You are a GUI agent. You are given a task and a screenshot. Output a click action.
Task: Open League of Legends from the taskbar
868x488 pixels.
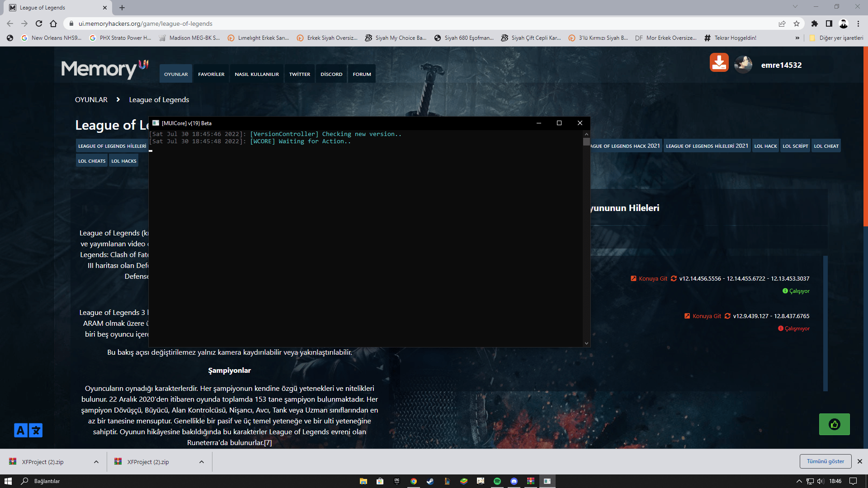tap(447, 481)
